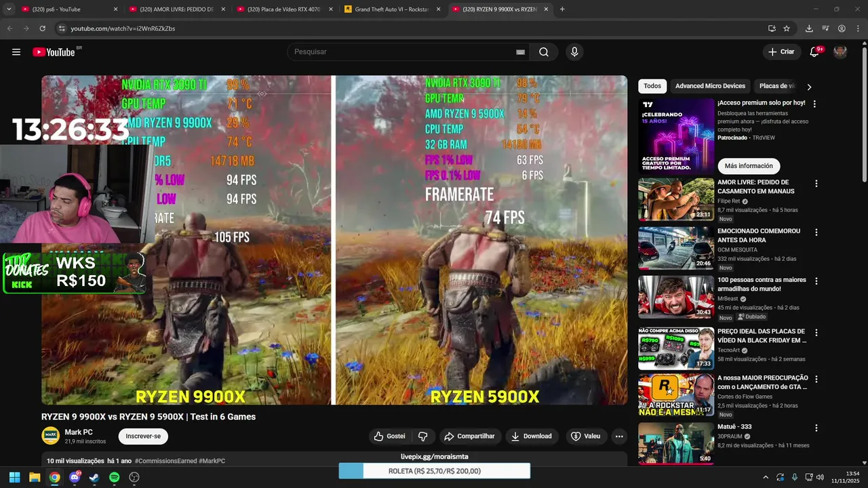Dislike the video with thumbs-down icon
Viewport: 868px width, 488px height.
[422, 436]
